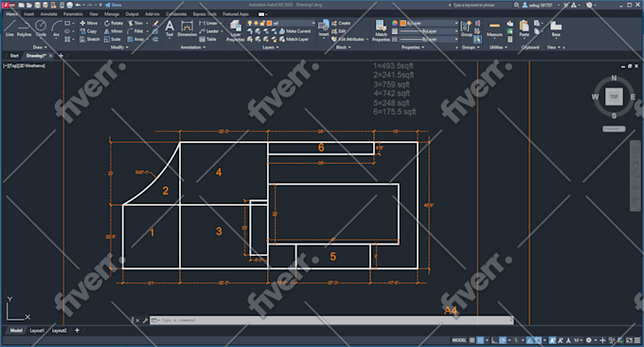The height and width of the screenshot is (347, 644).
Task: Select the Arc tool
Action: (x=56, y=27)
